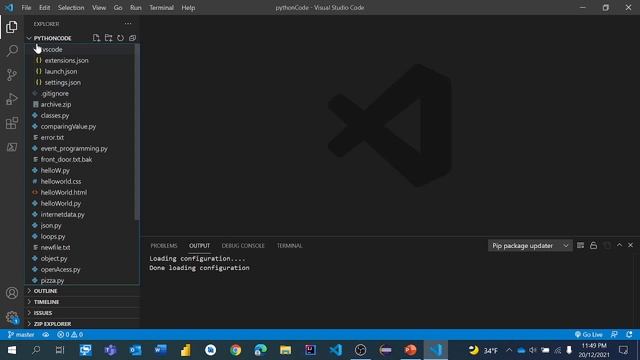
Task: Open the Go menu
Action: tap(118, 8)
